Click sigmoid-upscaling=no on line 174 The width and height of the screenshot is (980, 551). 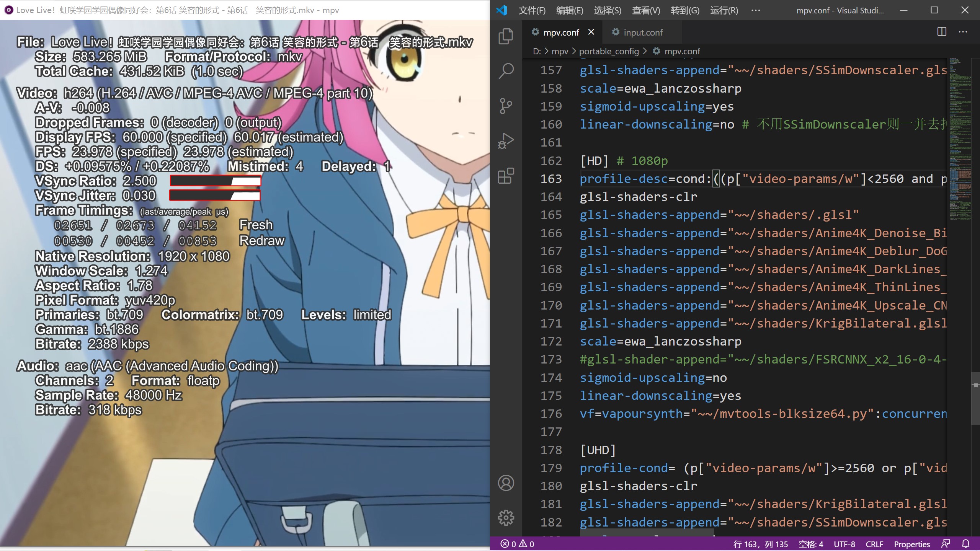[x=653, y=378]
